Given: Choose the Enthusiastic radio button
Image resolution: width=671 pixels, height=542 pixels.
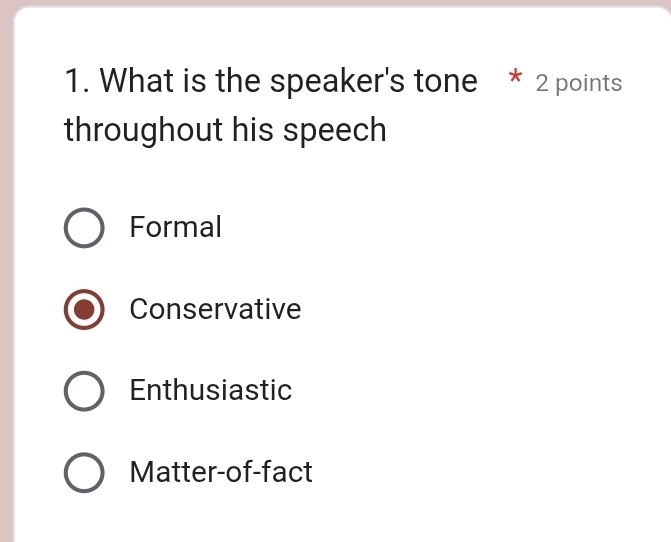Looking at the screenshot, I should [84, 391].
